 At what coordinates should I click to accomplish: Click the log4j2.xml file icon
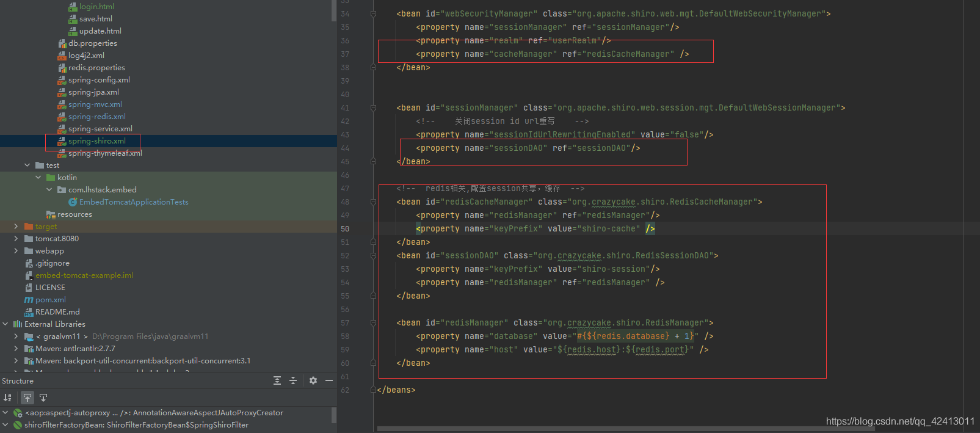[x=62, y=56]
